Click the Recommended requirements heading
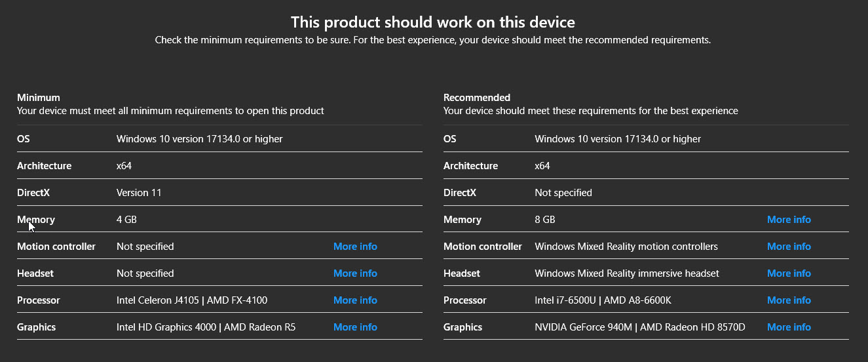This screenshot has width=868, height=362. tap(477, 98)
